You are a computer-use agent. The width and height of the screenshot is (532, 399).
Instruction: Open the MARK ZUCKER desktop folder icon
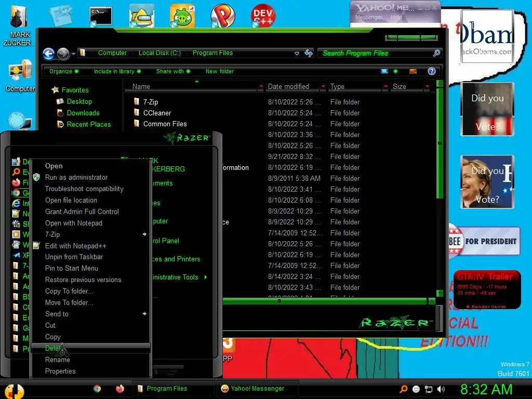pos(19,25)
